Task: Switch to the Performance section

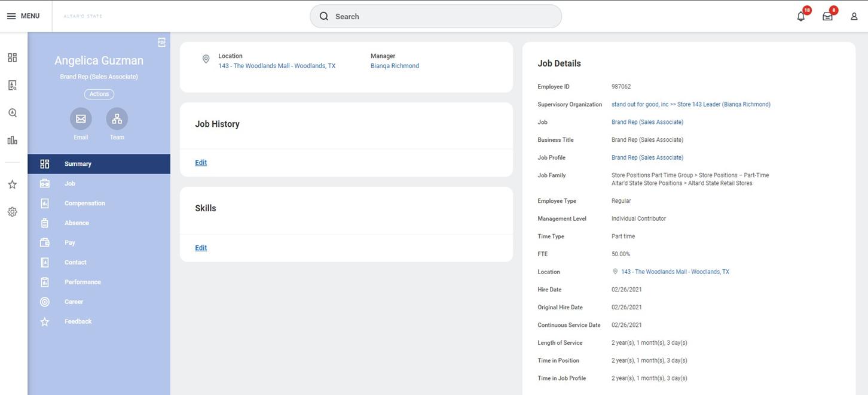Action: coord(82,282)
